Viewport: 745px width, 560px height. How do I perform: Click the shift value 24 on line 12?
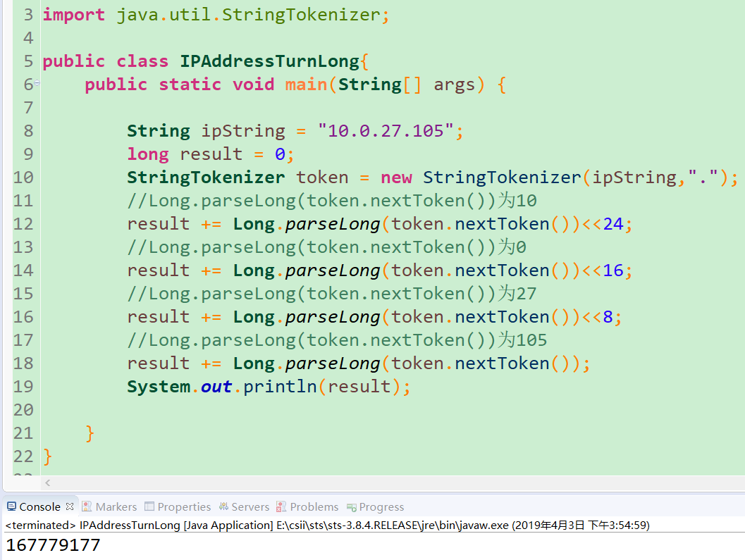(x=613, y=224)
